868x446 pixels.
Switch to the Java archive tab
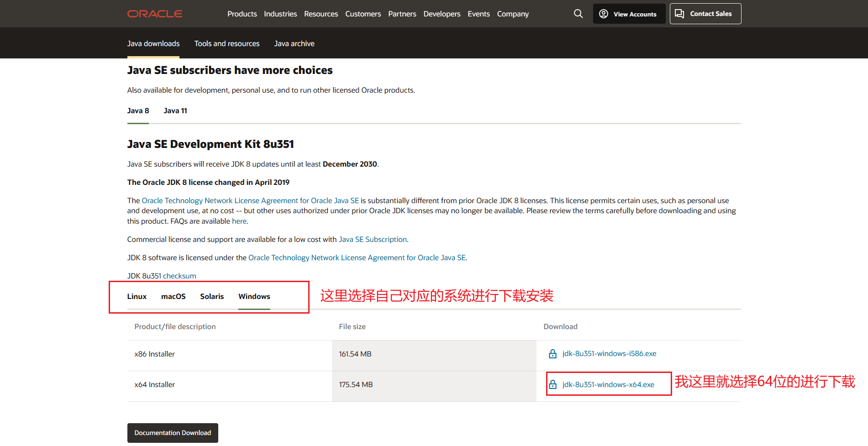tap(294, 43)
